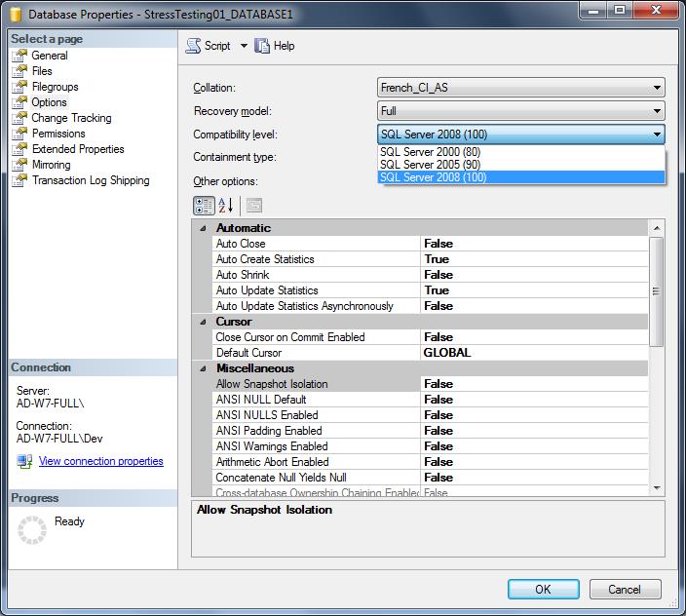Viewport: 686px width, 616px height.
Task: Click the database cylinder icon in title bar
Action: pos(16,15)
